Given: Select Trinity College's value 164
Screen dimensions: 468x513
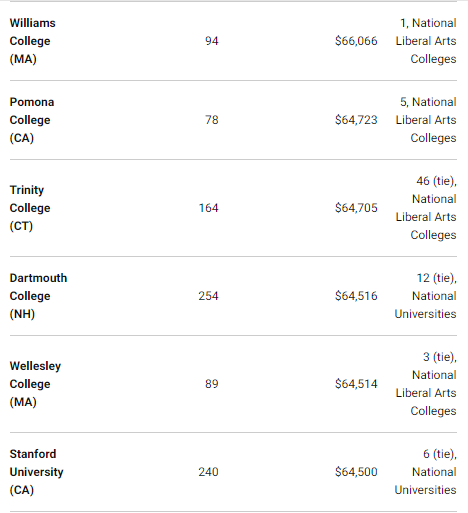Looking at the screenshot, I should 208,208.
